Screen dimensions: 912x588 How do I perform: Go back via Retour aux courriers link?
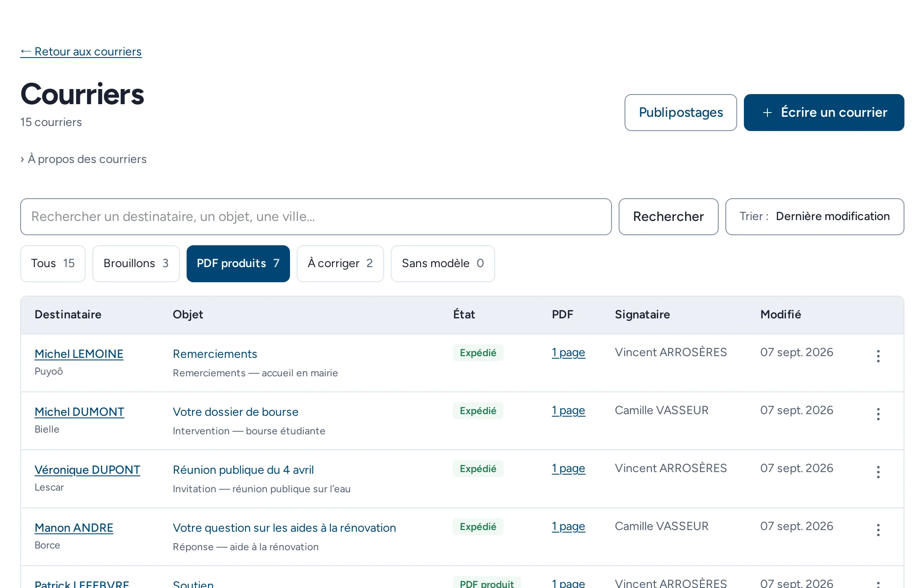tap(81, 52)
